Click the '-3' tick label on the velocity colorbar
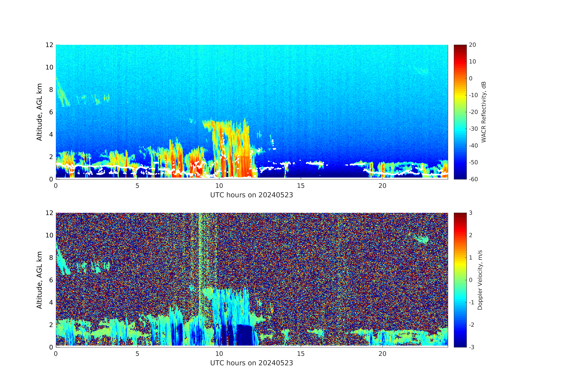571x392 pixels. coord(471,347)
